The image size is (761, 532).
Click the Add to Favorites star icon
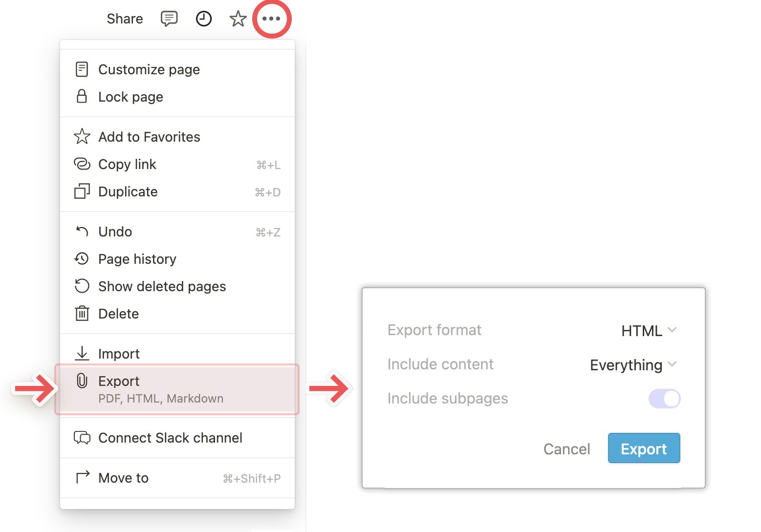82,136
